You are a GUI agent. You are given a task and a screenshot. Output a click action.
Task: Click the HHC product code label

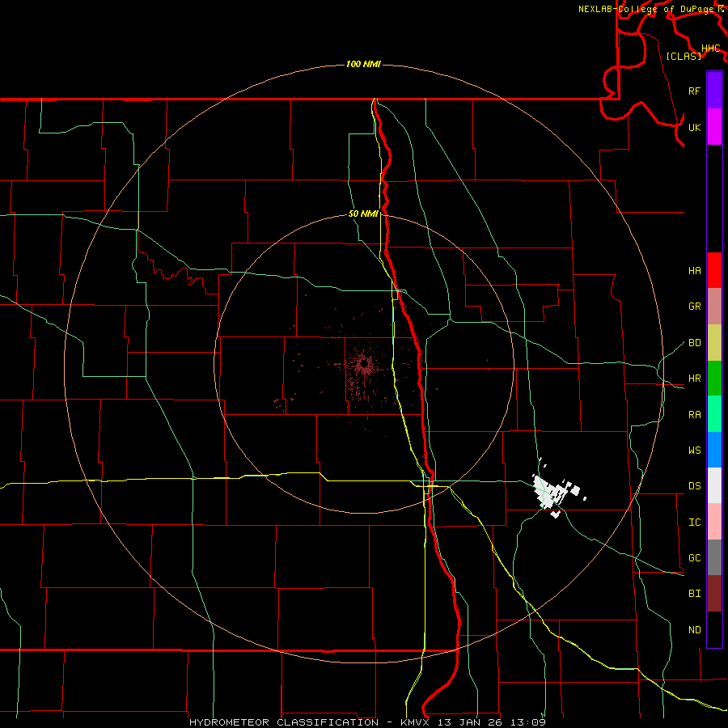[711, 49]
